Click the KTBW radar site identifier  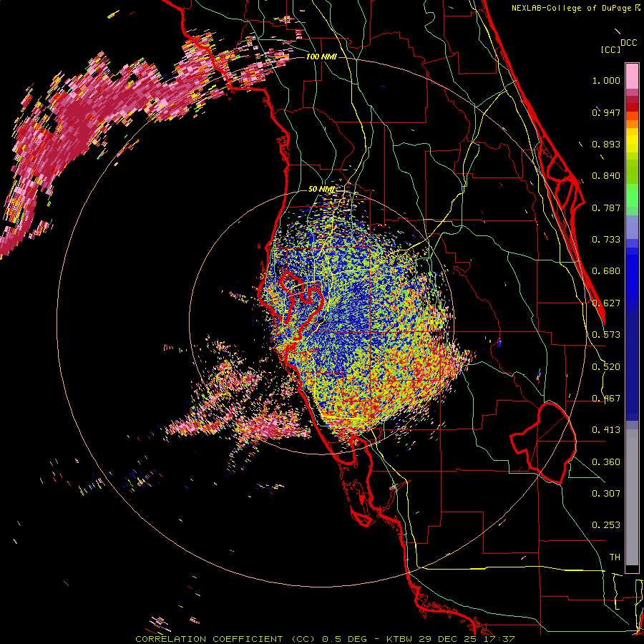[399, 639]
